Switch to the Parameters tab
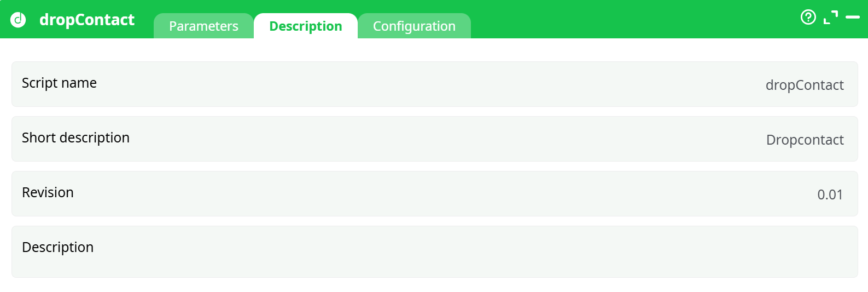Screen dimensions: 868x292 tap(203, 26)
